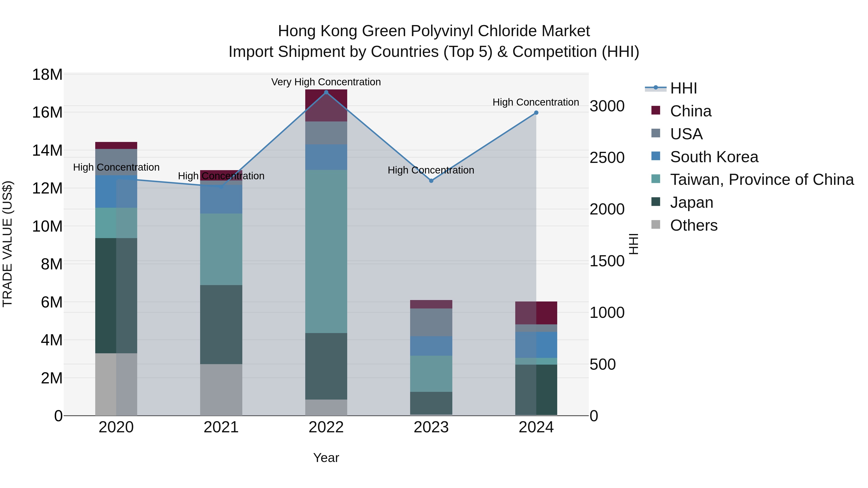This screenshot has width=868, height=488.
Task: Click the 2021 Japan bar segment
Action: click(x=221, y=325)
